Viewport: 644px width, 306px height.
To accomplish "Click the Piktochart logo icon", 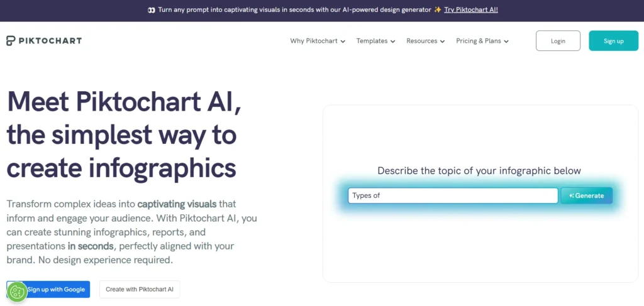I will pyautogui.click(x=11, y=41).
